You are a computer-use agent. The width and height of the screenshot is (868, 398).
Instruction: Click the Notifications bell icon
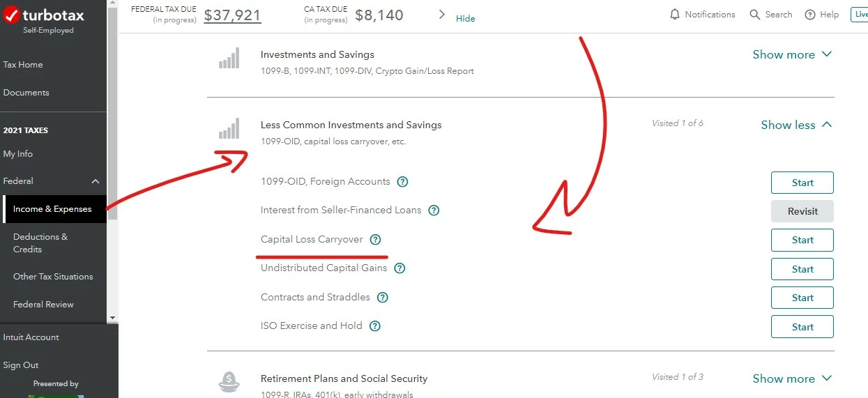click(x=674, y=15)
